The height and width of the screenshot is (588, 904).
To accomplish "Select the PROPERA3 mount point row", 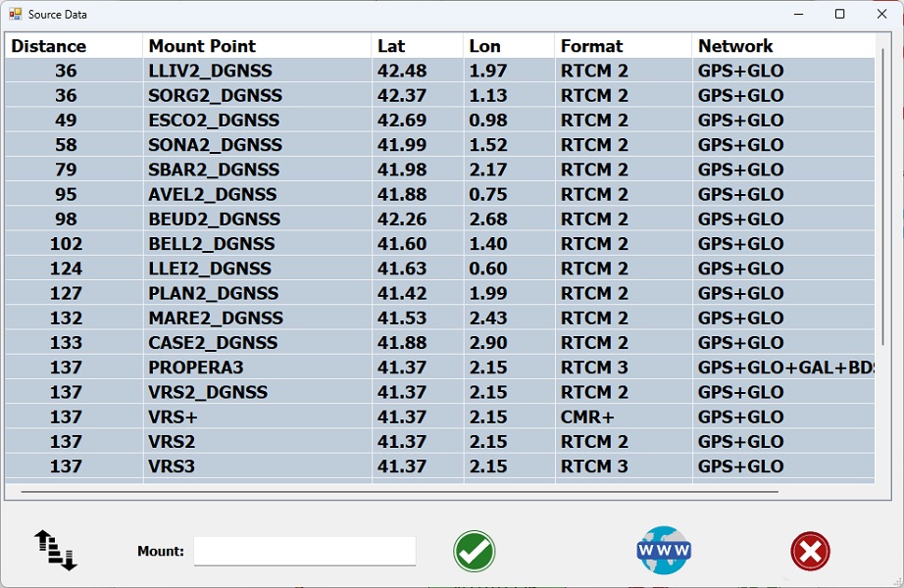I will pyautogui.click(x=196, y=367).
